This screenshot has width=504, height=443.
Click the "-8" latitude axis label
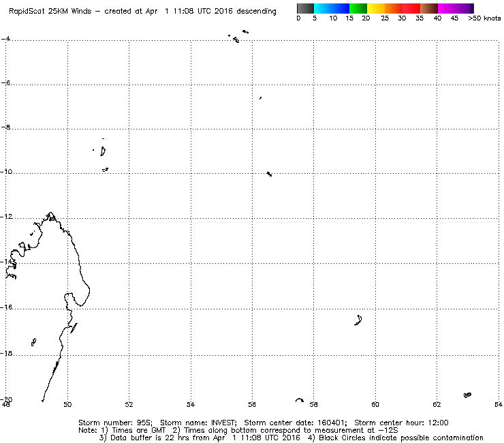point(6,127)
